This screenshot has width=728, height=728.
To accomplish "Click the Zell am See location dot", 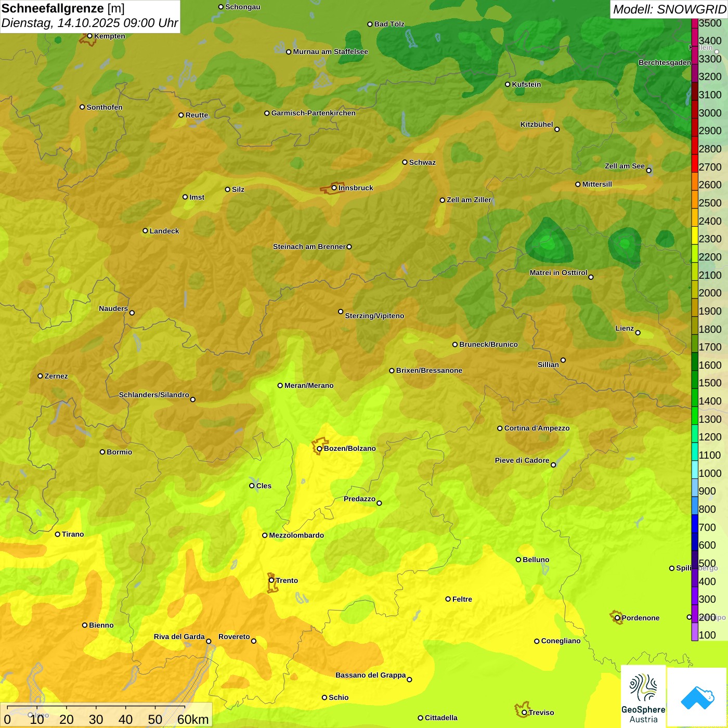I will [x=648, y=170].
